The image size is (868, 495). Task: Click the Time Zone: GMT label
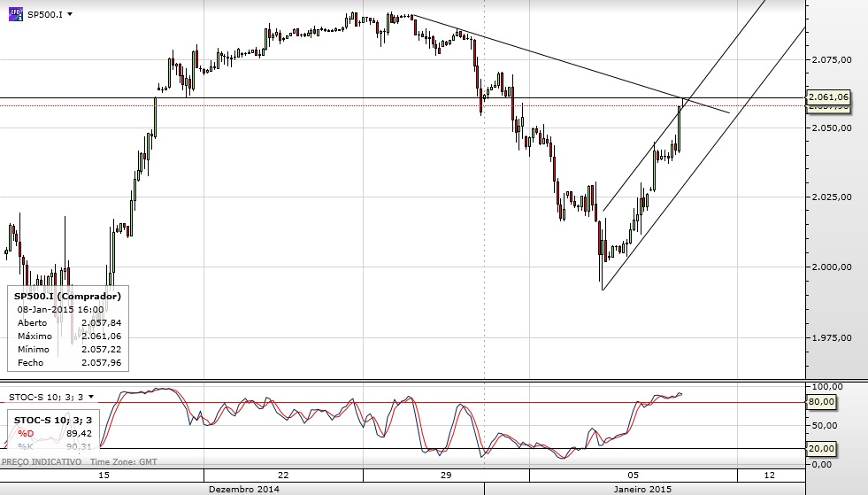(x=124, y=461)
